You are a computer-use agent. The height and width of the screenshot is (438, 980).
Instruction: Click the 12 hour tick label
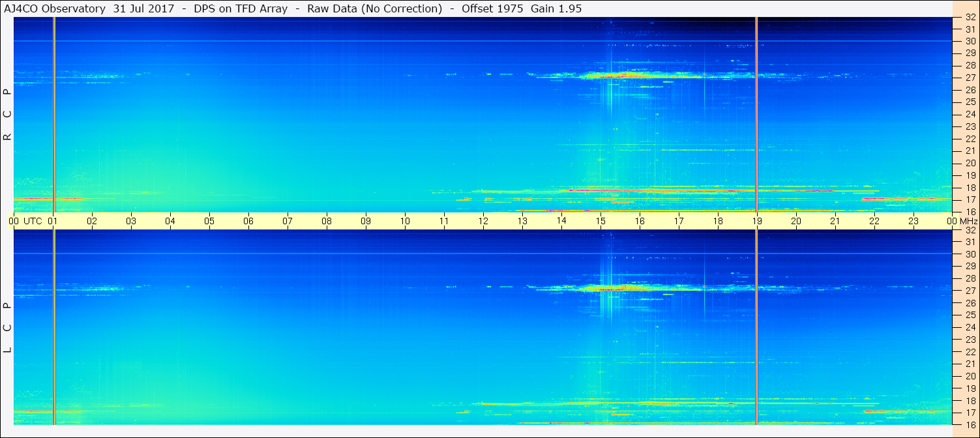[483, 221]
